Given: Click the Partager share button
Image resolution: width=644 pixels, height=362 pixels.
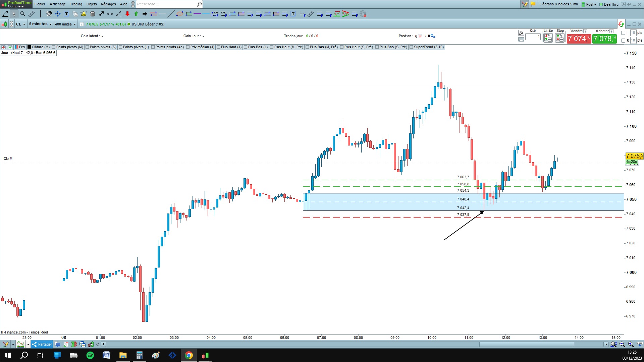Looking at the screenshot, I should [42, 344].
